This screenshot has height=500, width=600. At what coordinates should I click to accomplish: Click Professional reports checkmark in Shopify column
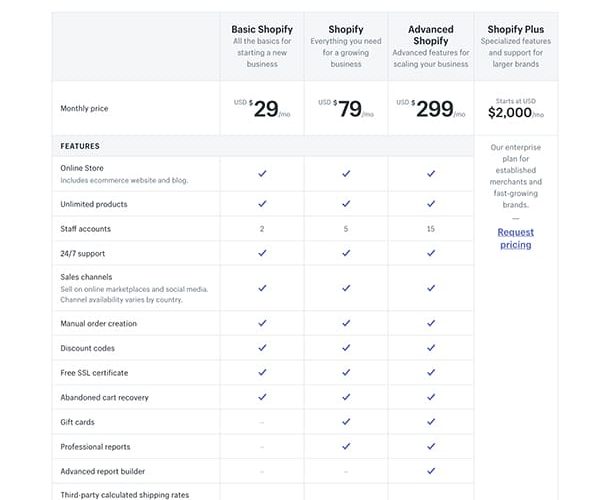[x=346, y=446]
